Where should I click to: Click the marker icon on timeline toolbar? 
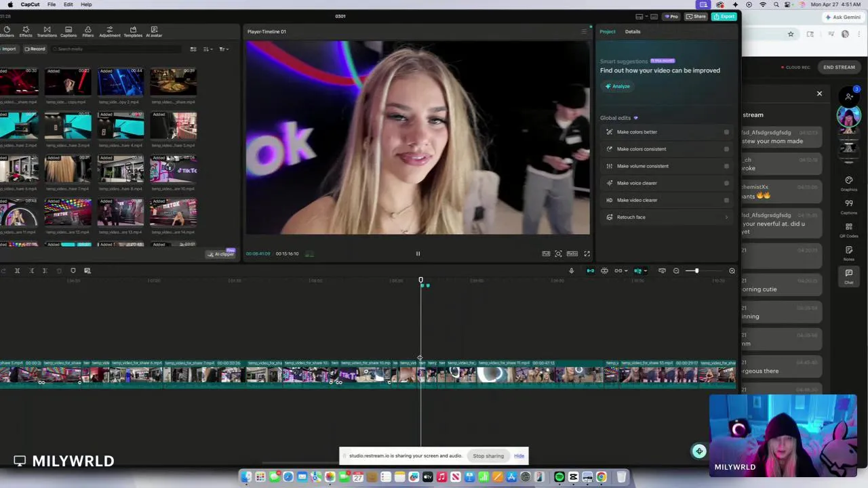pyautogui.click(x=73, y=270)
